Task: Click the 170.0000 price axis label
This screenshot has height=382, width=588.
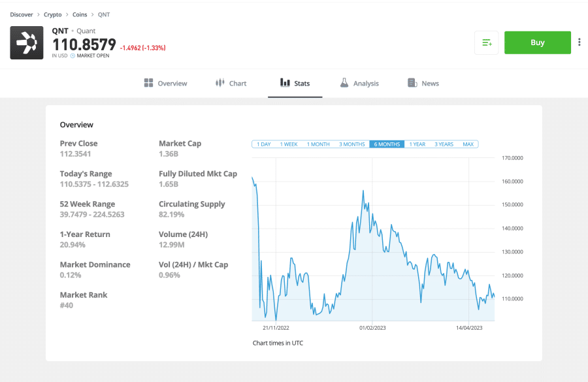Action: [x=512, y=158]
